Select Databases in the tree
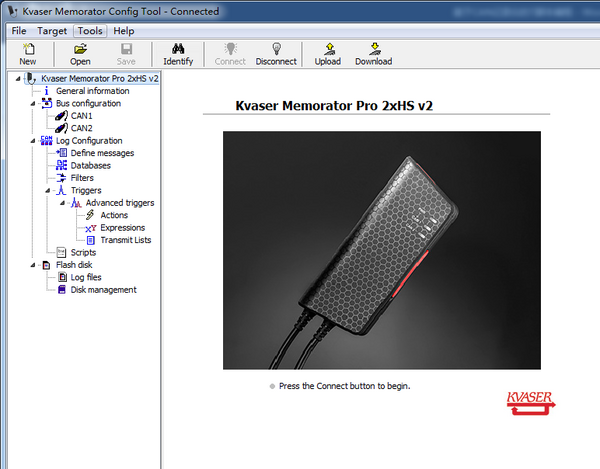This screenshot has height=469, width=600. click(x=91, y=166)
